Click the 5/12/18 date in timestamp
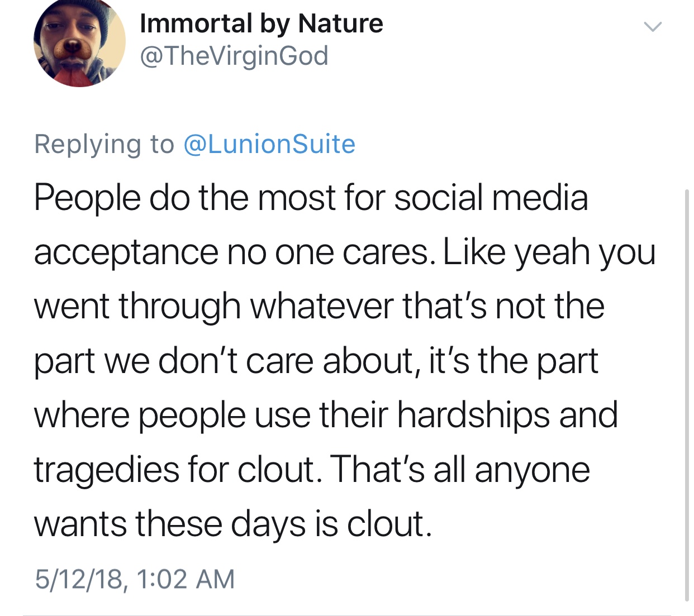The height and width of the screenshot is (616, 694). click(x=79, y=579)
